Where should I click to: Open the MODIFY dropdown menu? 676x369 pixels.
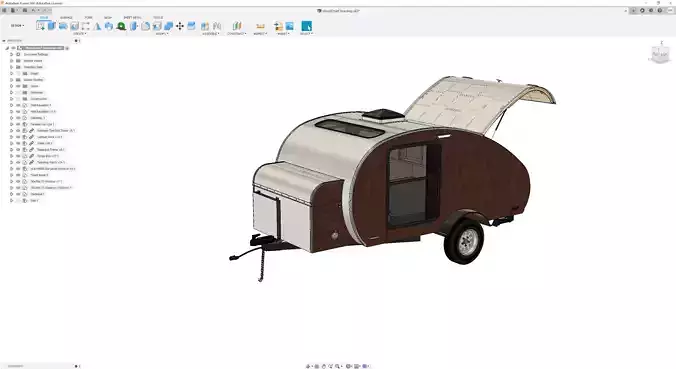163,34
